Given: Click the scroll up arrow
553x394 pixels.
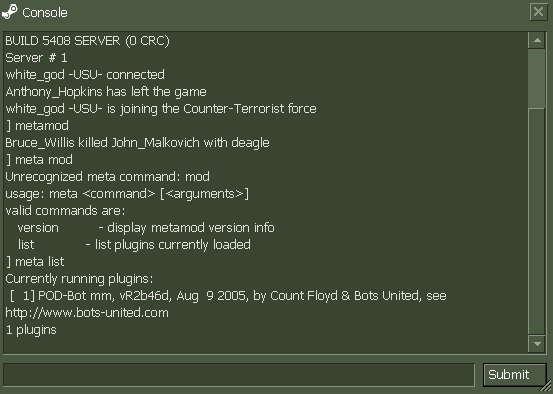Looking at the screenshot, I should tap(537, 40).
